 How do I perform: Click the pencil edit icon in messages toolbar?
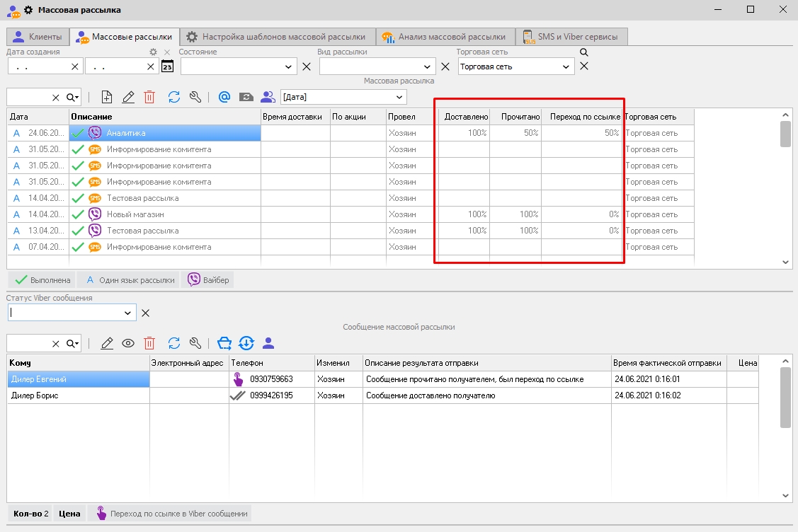tap(107, 343)
